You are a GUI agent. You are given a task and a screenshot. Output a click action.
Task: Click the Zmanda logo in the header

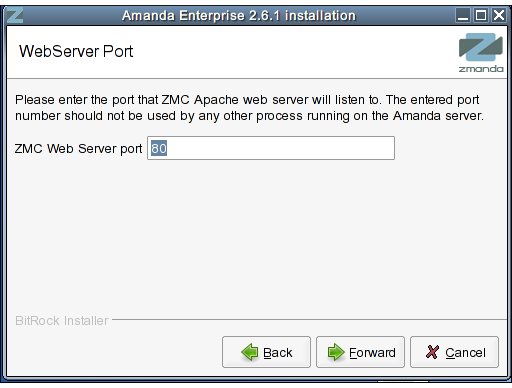481,53
